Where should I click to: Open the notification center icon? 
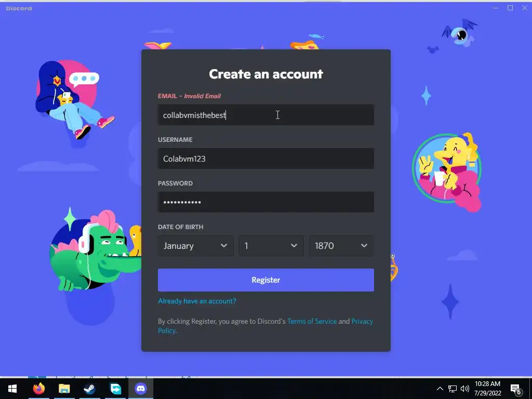(x=516, y=389)
